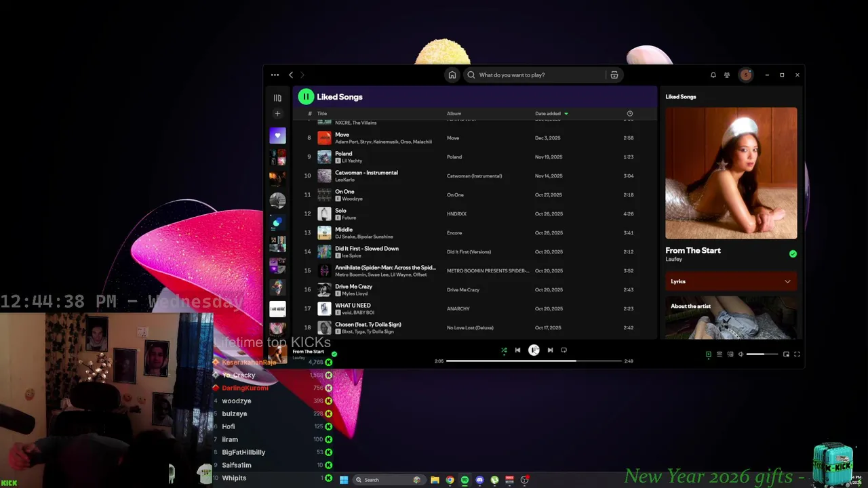Create a new playlist with plus icon
The width and height of the screenshot is (868, 488).
[x=277, y=113]
